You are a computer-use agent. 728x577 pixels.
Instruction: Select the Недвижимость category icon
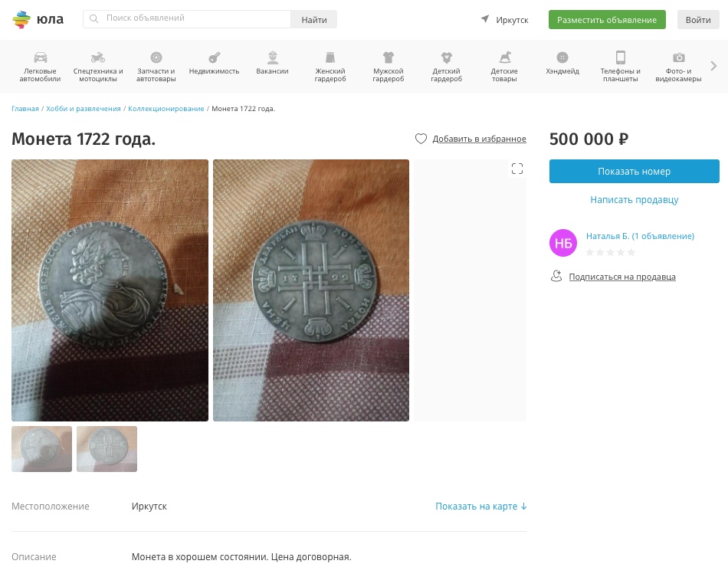[215, 57]
